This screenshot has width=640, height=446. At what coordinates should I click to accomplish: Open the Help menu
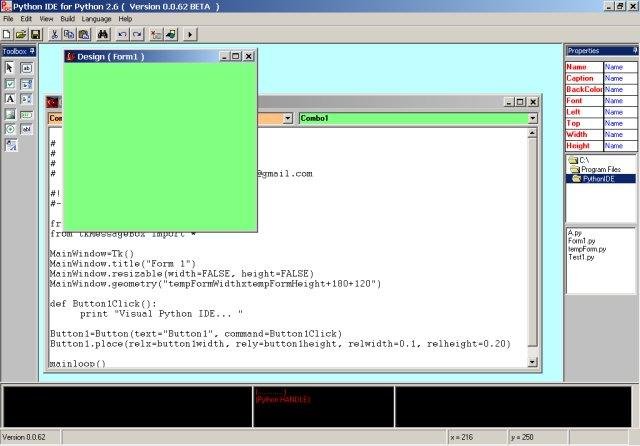pyautogui.click(x=125, y=19)
